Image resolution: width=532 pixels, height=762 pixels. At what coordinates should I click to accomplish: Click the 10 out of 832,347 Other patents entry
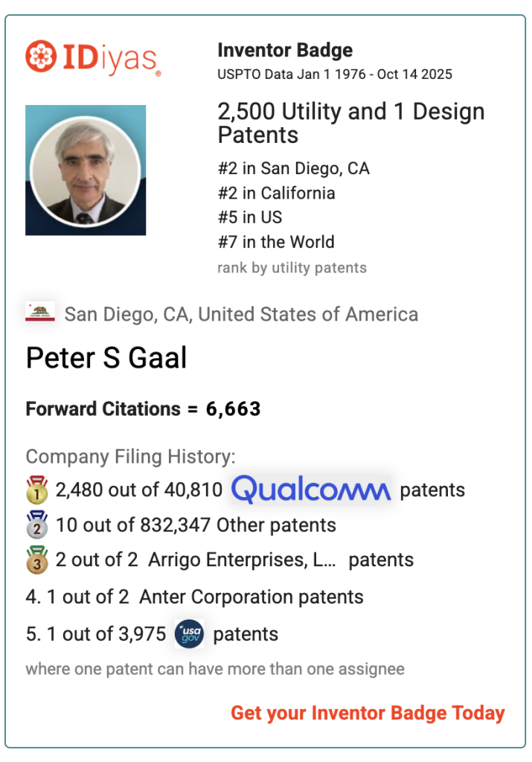195,525
